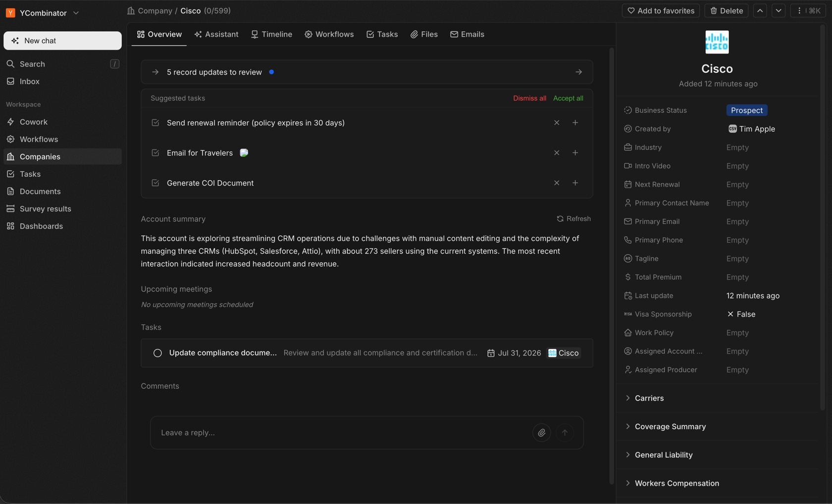Click the small icon beside Email for Travelers
This screenshot has height=504, width=832.
(244, 152)
